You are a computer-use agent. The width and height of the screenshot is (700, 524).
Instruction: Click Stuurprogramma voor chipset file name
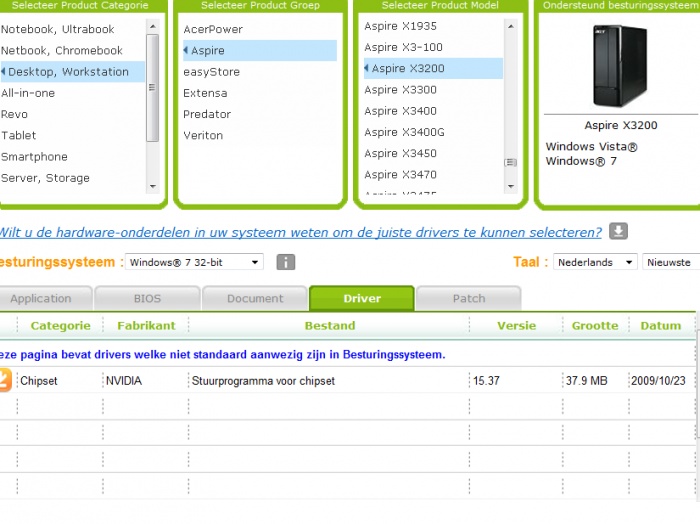pos(263,381)
